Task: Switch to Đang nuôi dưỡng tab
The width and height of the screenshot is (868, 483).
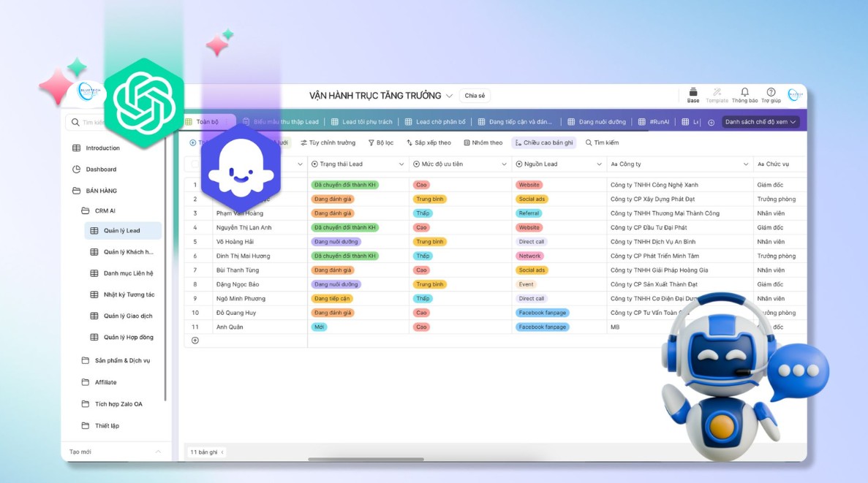Action: (597, 122)
